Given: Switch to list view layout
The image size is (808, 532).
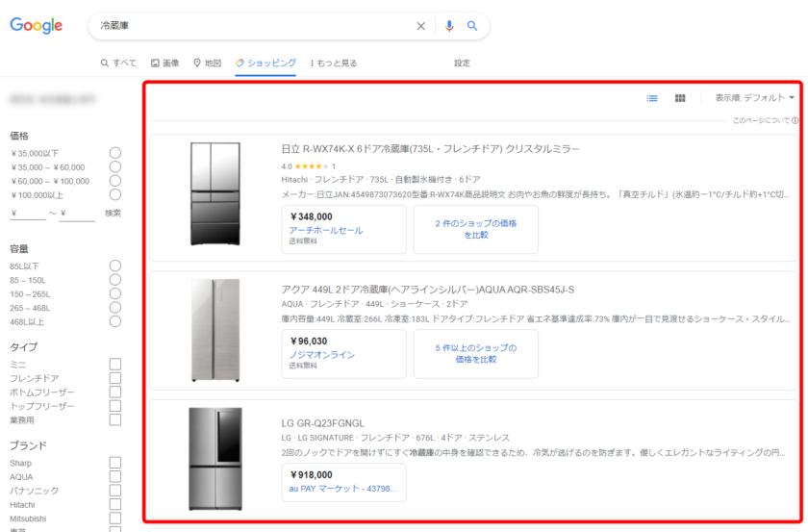Looking at the screenshot, I should [x=652, y=98].
